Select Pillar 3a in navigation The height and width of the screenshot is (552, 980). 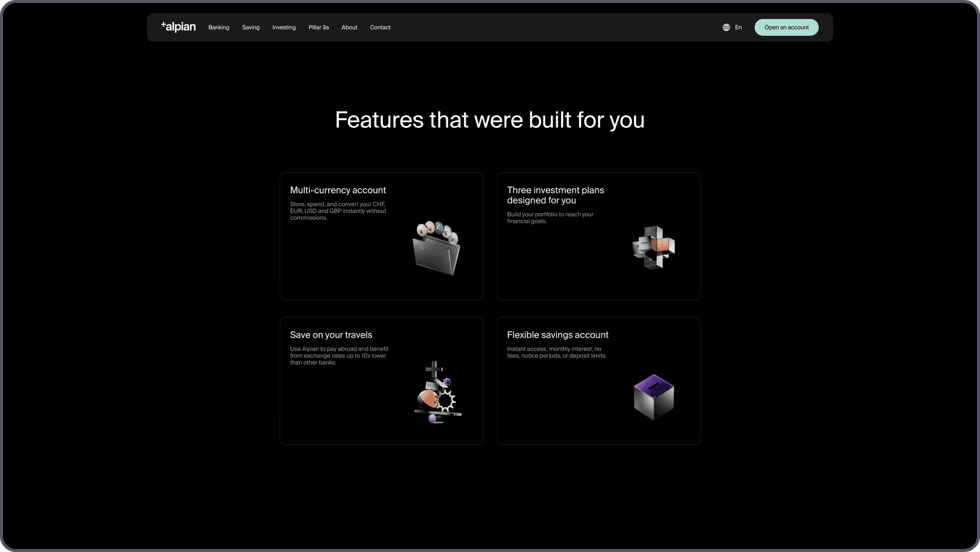click(x=318, y=27)
